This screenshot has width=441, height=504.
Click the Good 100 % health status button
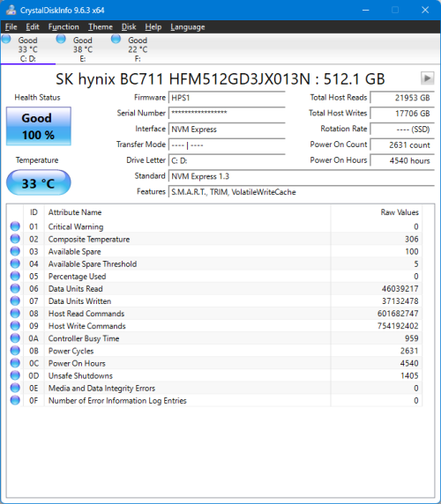pyautogui.click(x=39, y=126)
